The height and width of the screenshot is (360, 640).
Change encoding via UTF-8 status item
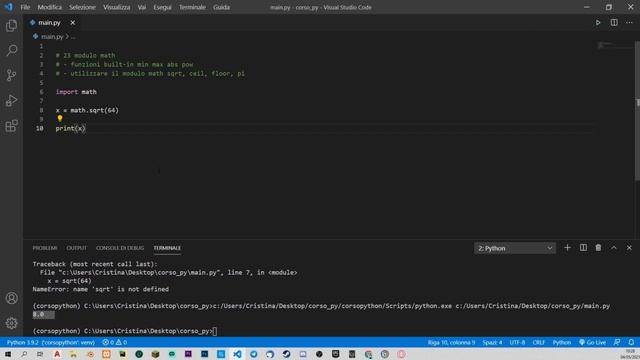tap(517, 342)
